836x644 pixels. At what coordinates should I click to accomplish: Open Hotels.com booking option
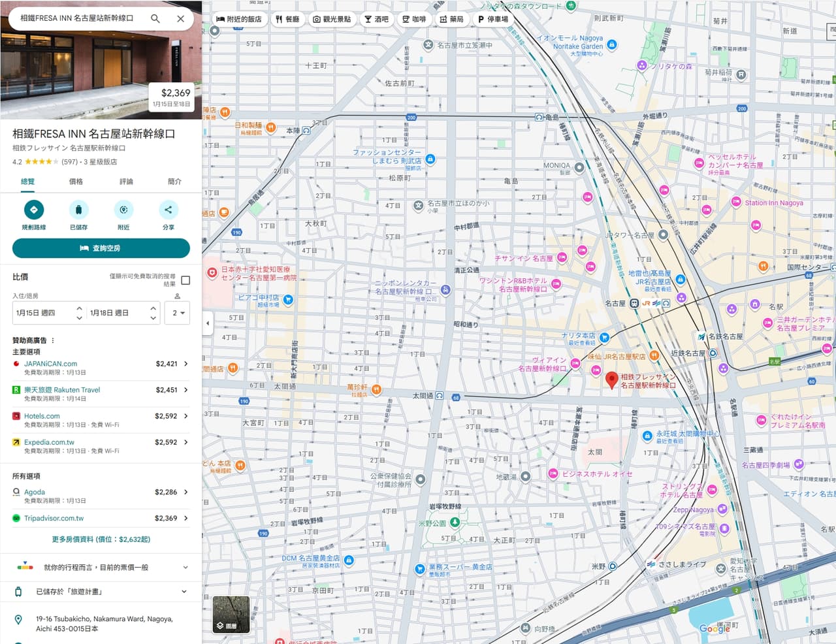101,420
